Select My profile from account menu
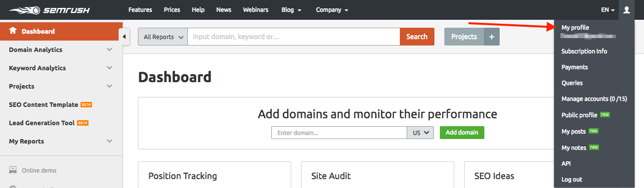 coord(575,28)
